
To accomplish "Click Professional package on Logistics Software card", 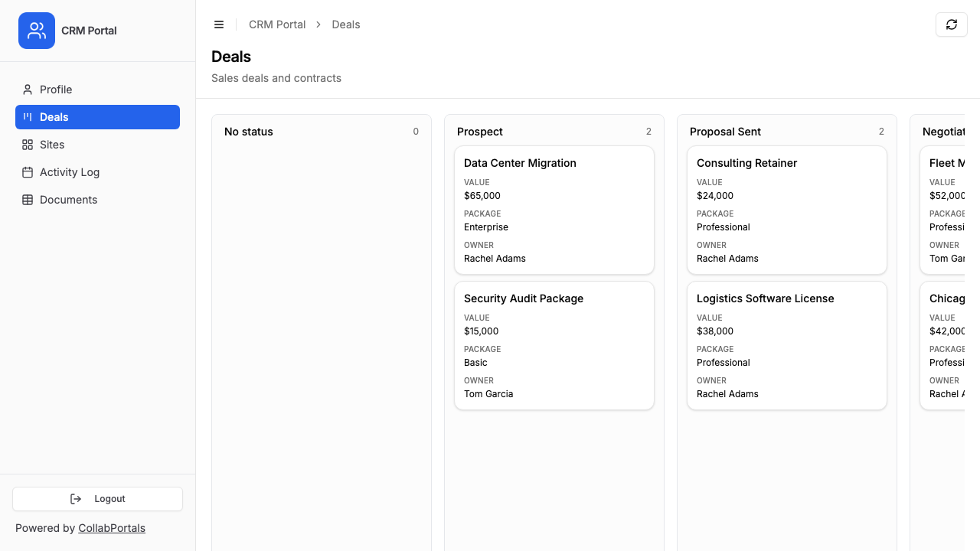I will (724, 363).
